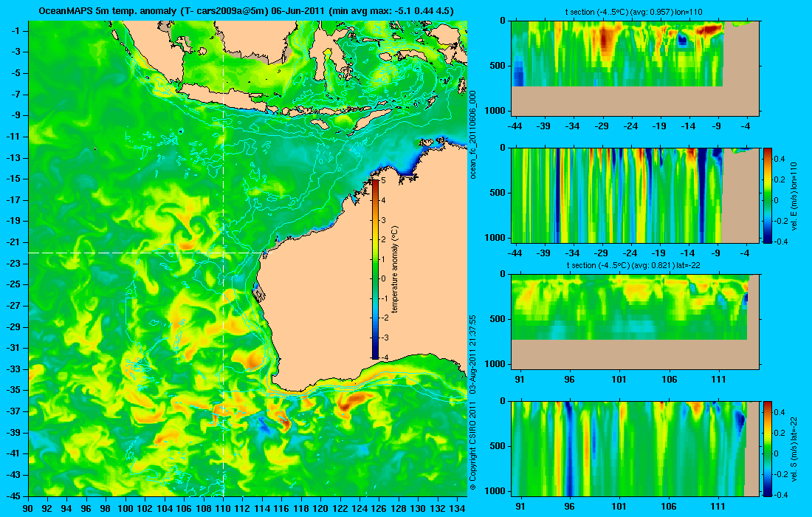Click the '5' tick on temperature color bar

click(383, 181)
